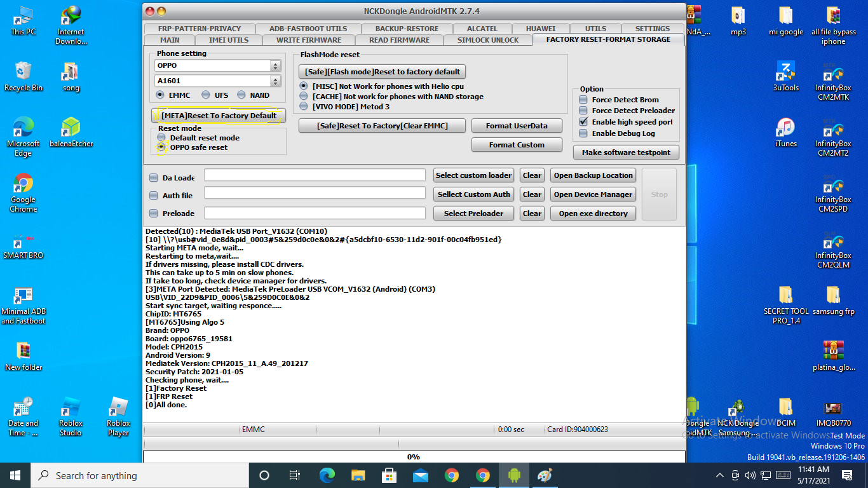
Task: Open File Explorer in taskbar
Action: 358,475
